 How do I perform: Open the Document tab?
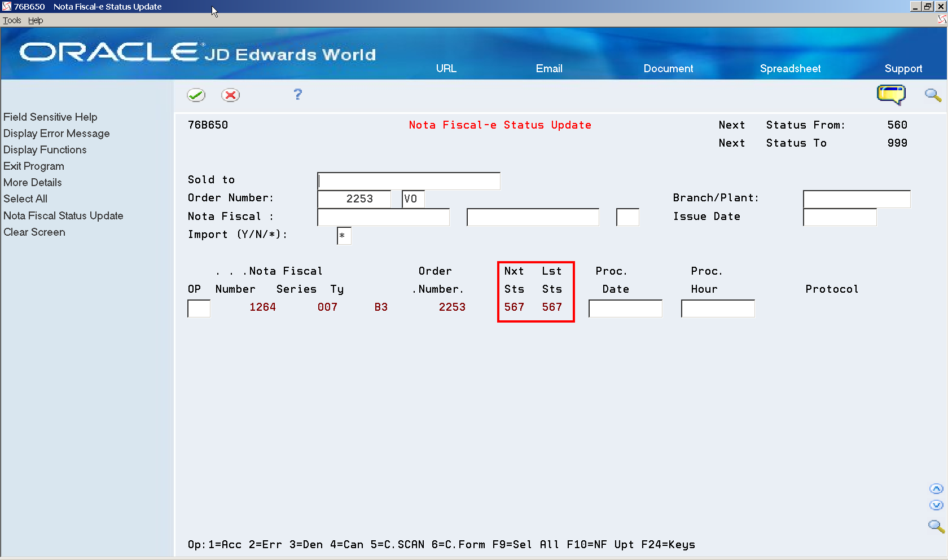click(668, 68)
